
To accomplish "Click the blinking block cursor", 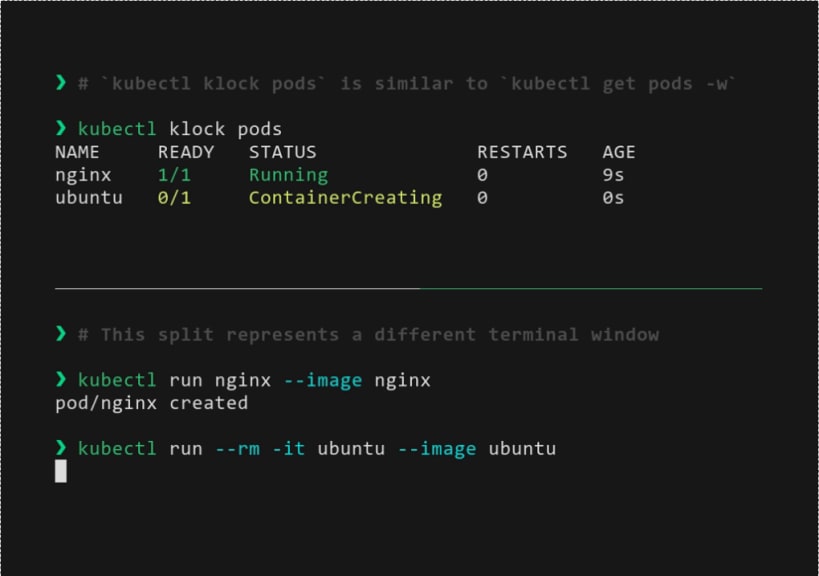I will [x=61, y=471].
